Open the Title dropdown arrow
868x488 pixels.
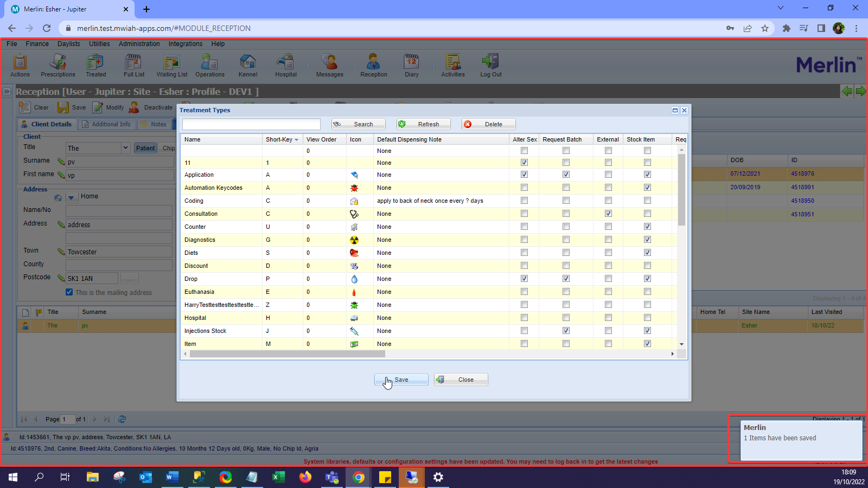[x=125, y=147]
